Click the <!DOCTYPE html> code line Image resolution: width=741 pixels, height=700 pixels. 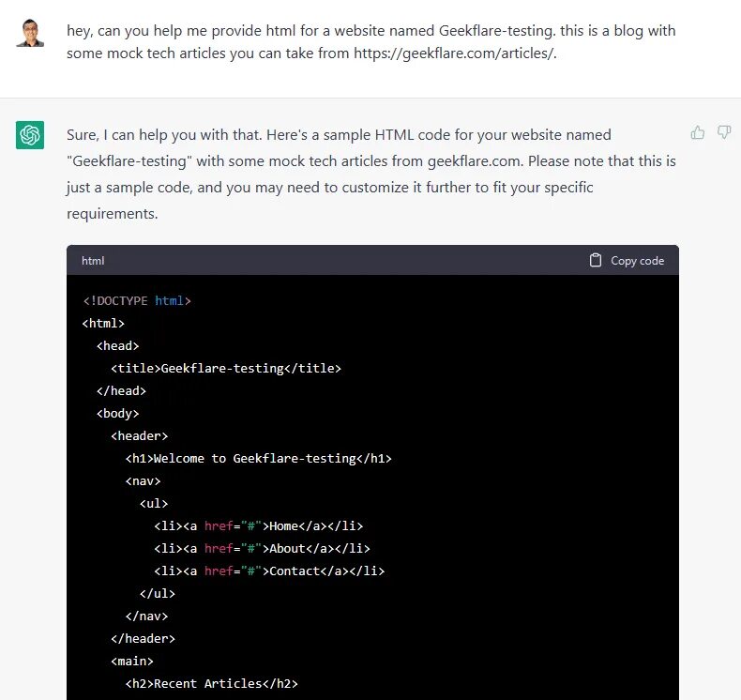pyautogui.click(x=137, y=300)
